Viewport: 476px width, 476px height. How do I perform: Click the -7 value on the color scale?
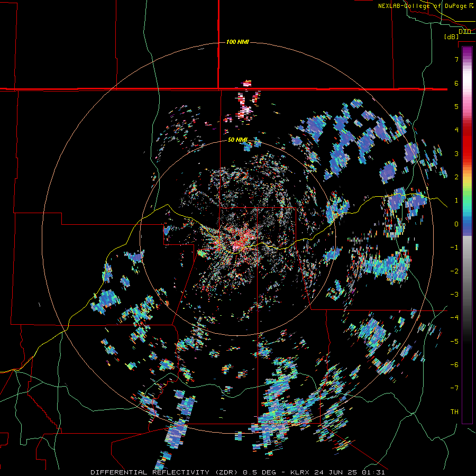454,388
